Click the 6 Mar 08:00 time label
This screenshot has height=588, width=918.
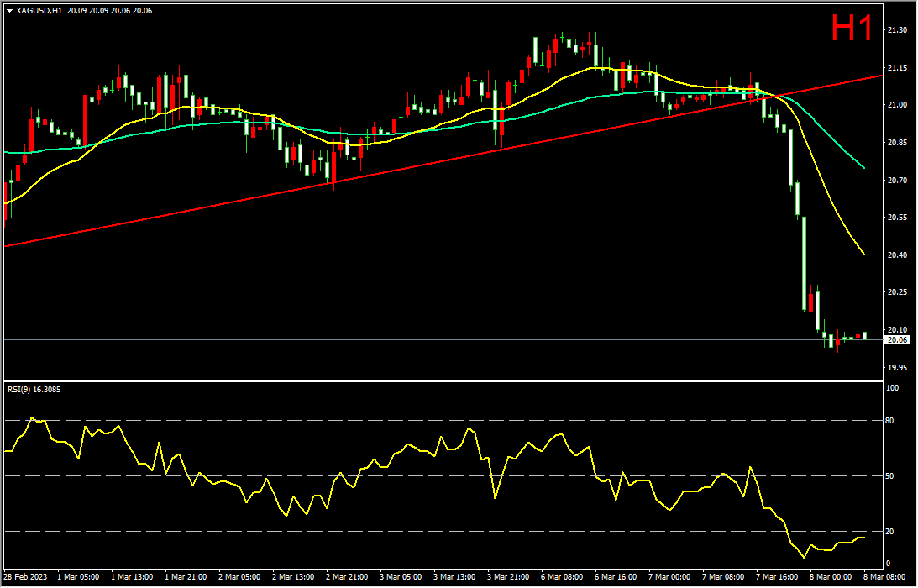(563, 577)
